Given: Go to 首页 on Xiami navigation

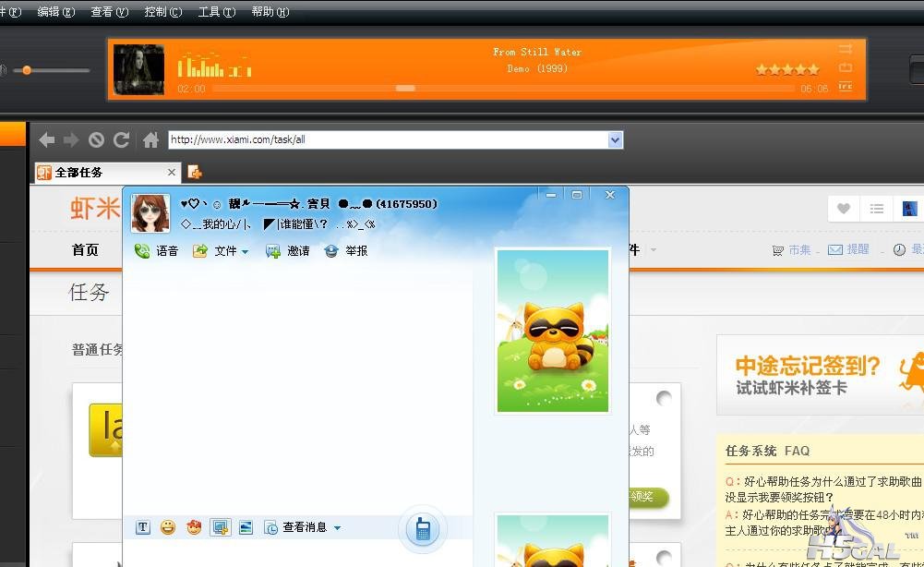Looking at the screenshot, I should (86, 250).
